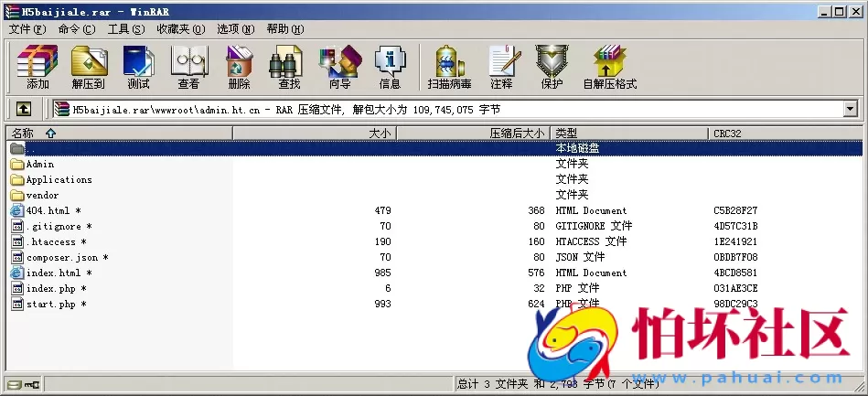This screenshot has height=396, width=868.
Task: Click CRC32 value 4D57C31B
Action: [735, 226]
